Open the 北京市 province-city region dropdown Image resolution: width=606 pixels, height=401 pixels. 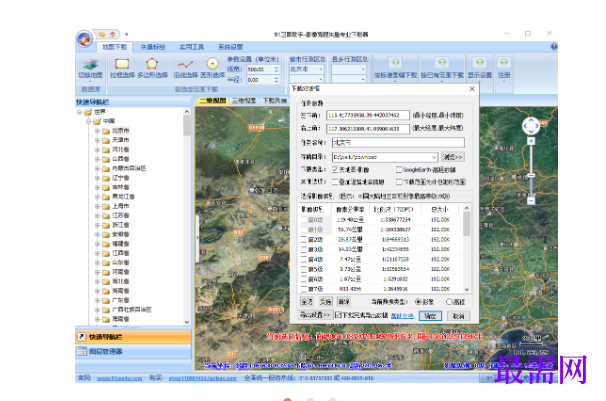point(321,69)
